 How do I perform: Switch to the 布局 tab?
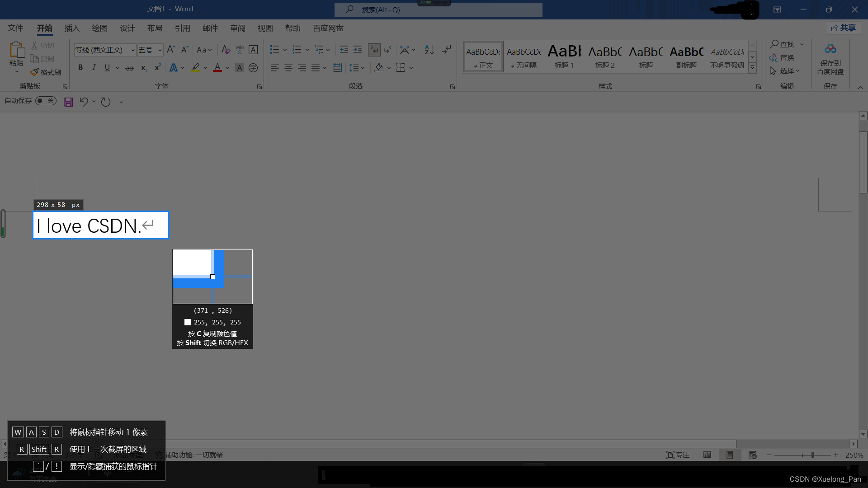tap(155, 28)
